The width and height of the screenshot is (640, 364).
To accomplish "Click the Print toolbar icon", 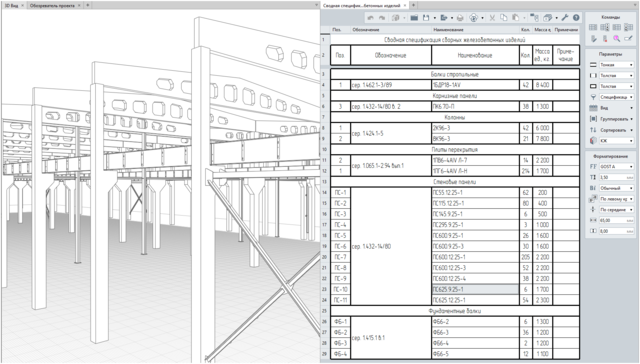I will click(460, 18).
